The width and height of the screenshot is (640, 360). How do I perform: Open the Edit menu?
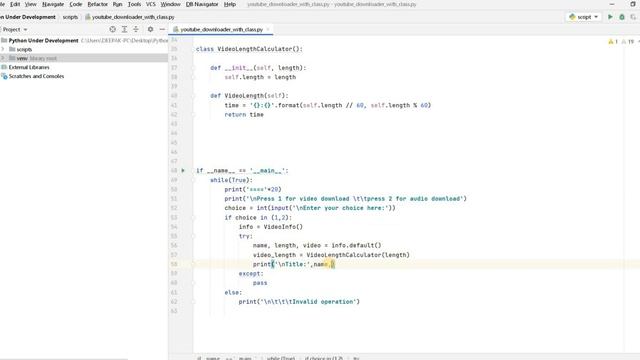[15, 4]
